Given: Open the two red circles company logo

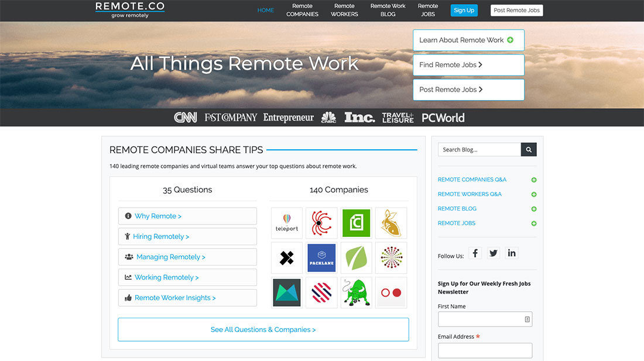Looking at the screenshot, I should (x=391, y=293).
